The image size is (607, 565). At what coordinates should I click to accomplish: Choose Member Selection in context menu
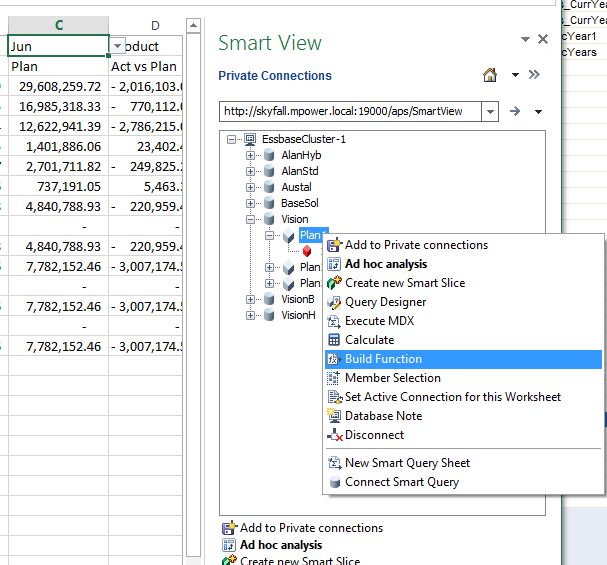click(463, 378)
